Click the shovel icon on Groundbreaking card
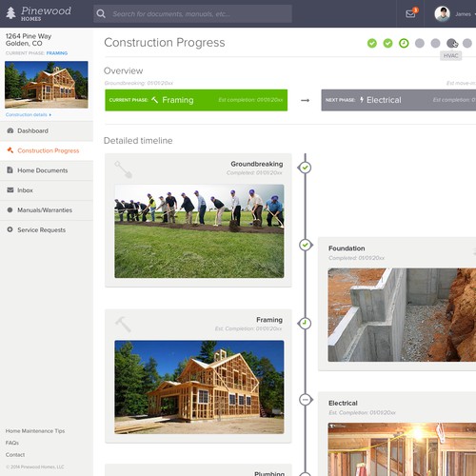The image size is (476, 476). 124,169
